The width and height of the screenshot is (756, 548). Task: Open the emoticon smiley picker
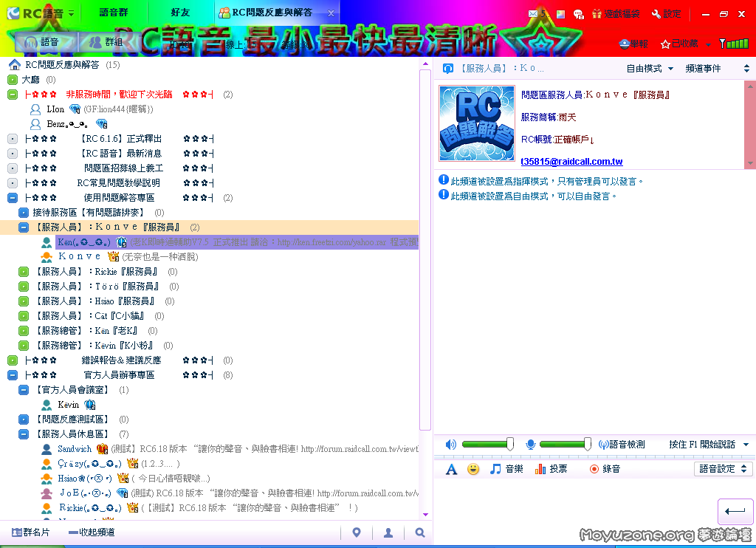[473, 469]
